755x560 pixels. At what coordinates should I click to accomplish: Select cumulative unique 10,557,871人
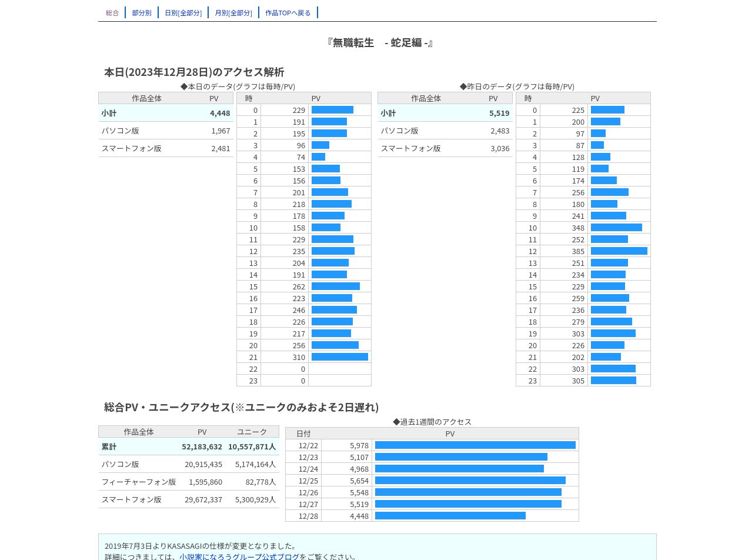tap(252, 446)
